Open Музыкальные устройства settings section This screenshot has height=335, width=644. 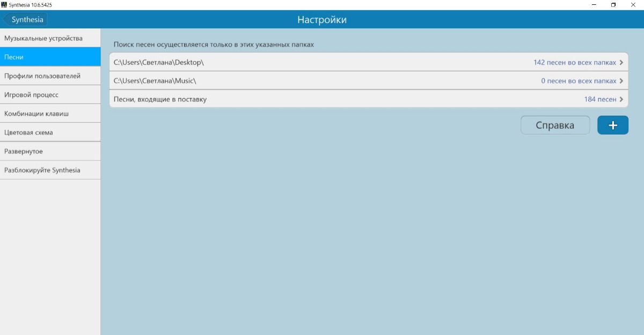(50, 38)
